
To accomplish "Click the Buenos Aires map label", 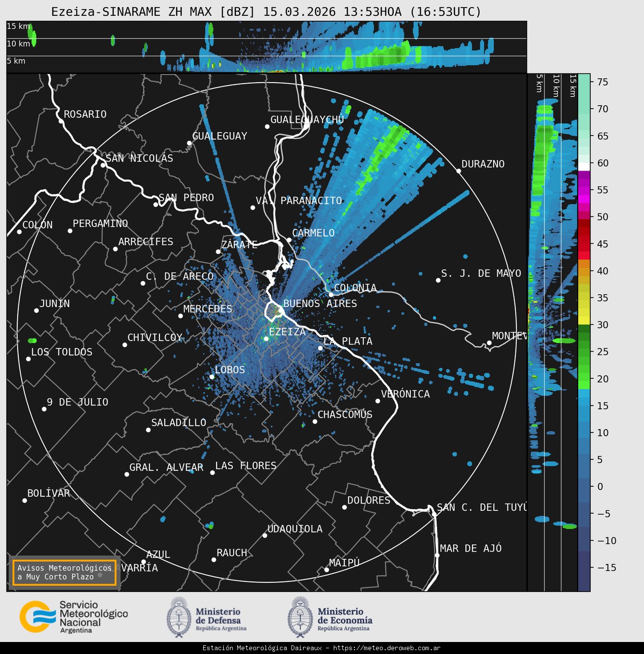I will click(x=320, y=304).
